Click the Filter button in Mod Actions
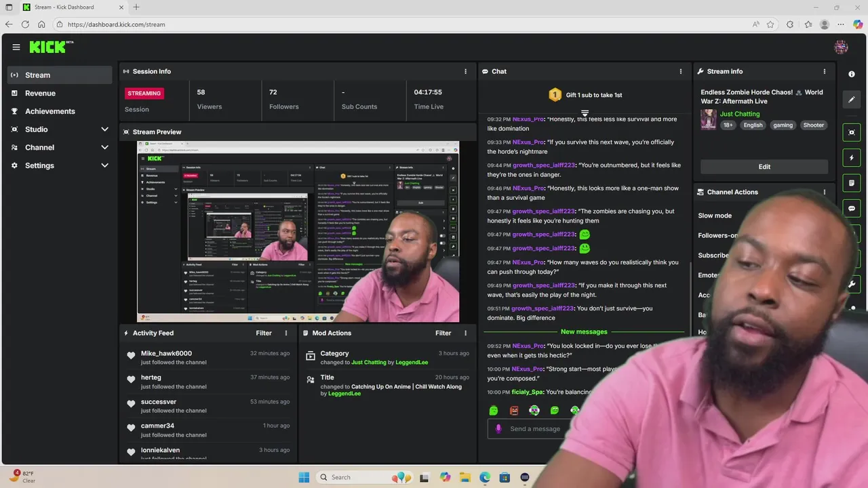Image resolution: width=868 pixels, height=488 pixels. pos(443,333)
